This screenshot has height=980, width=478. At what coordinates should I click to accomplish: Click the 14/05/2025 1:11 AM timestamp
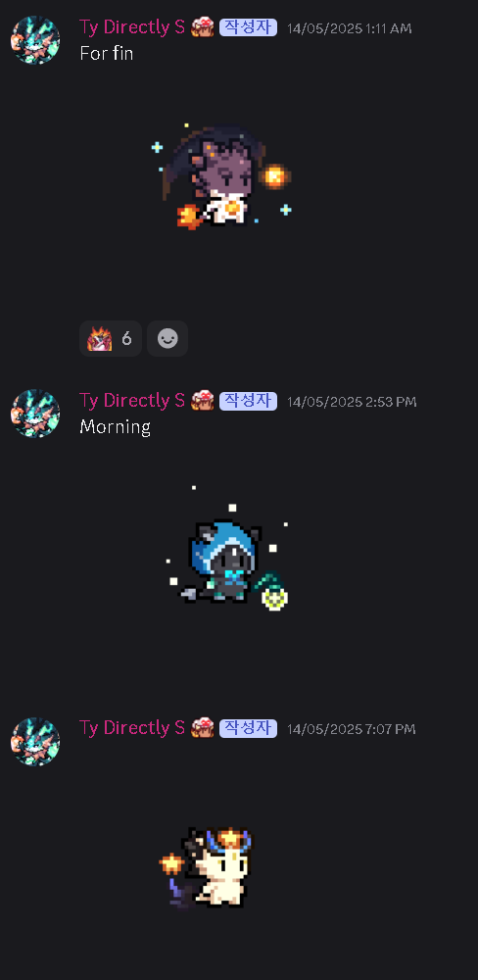pos(350,28)
